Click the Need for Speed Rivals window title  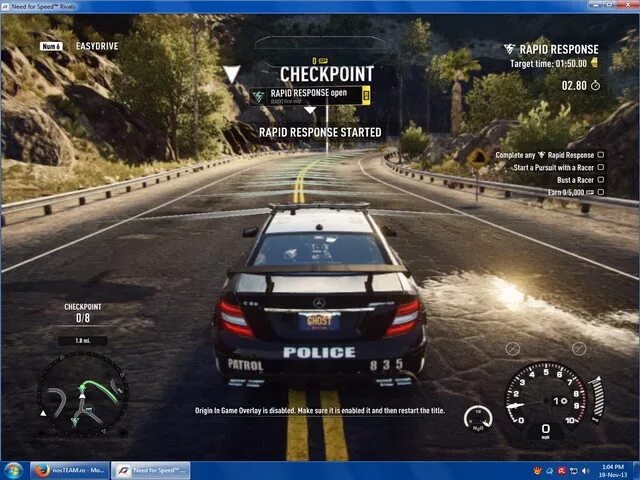click(x=42, y=7)
